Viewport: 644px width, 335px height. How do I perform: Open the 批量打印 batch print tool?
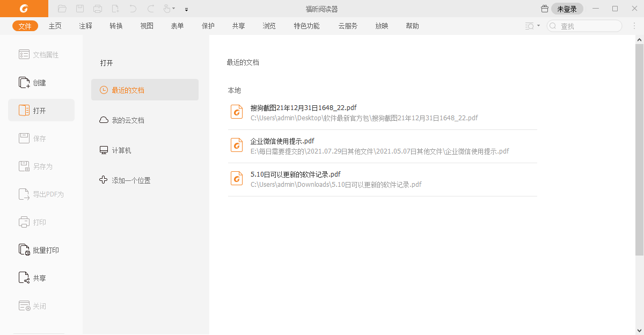tap(40, 250)
